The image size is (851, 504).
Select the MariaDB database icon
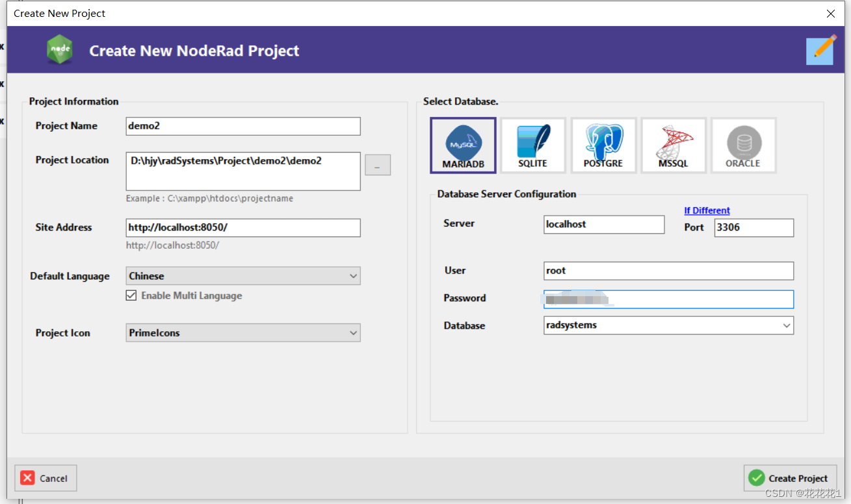pyautogui.click(x=463, y=145)
